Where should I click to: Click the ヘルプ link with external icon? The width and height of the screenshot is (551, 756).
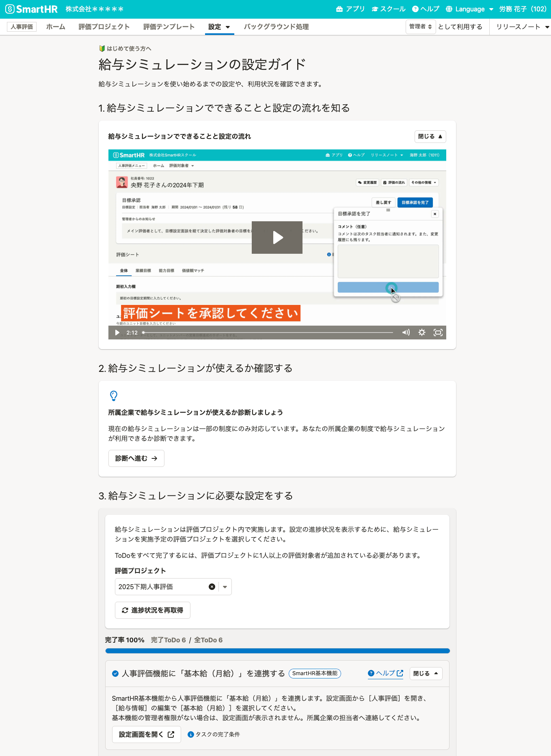pos(385,673)
